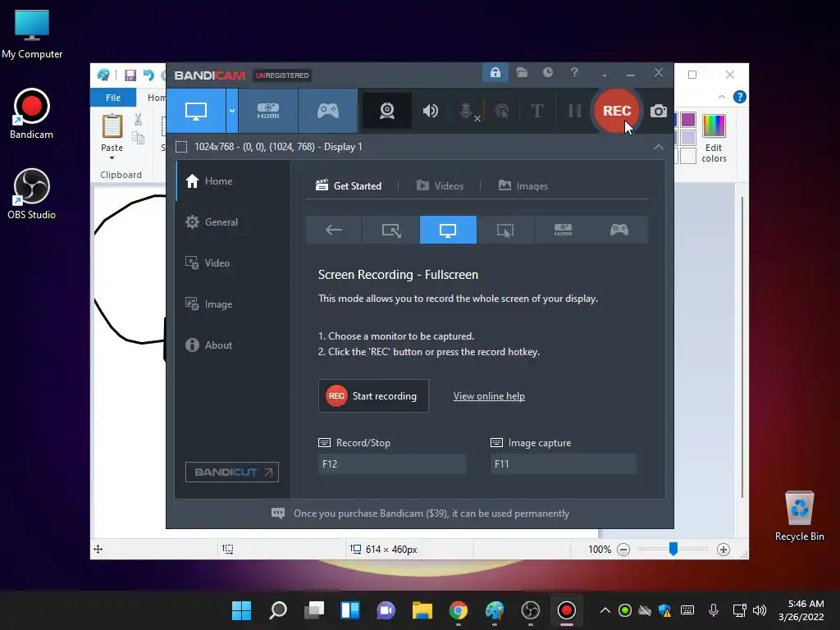Toggle the microphone icon in toolbar
Screen dimensions: 840x630
(467, 111)
